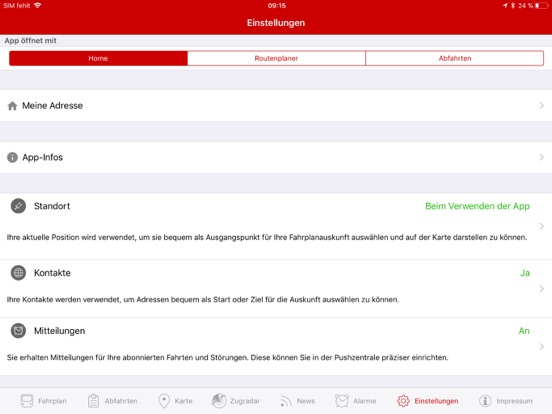
Task: Click the Abfahrten clipboard icon in bottom bar
Action: (94, 401)
